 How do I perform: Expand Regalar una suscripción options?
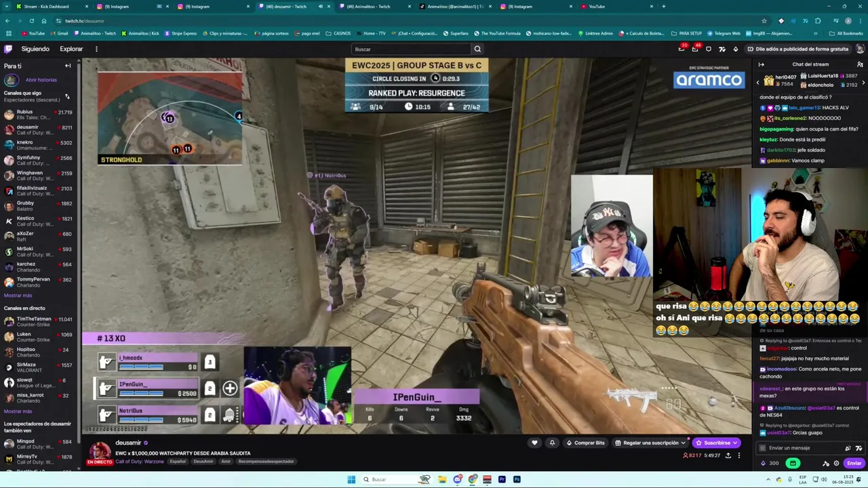[684, 443]
